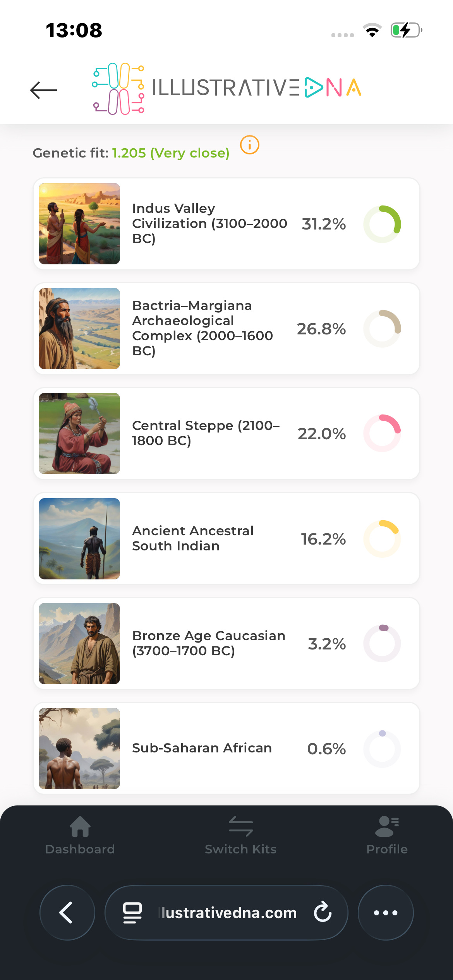The image size is (453, 980).
Task: Open the Bactria–Margiana Archaeological Complex entry
Action: (202, 328)
